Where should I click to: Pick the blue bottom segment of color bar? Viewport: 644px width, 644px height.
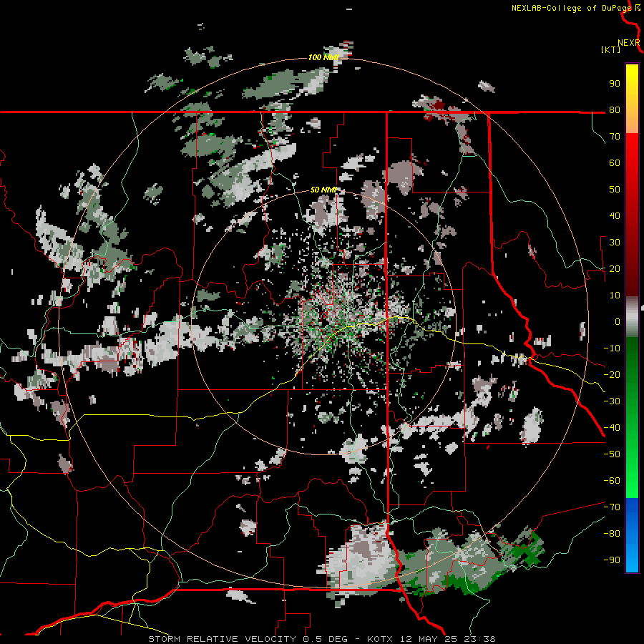pyautogui.click(x=632, y=535)
